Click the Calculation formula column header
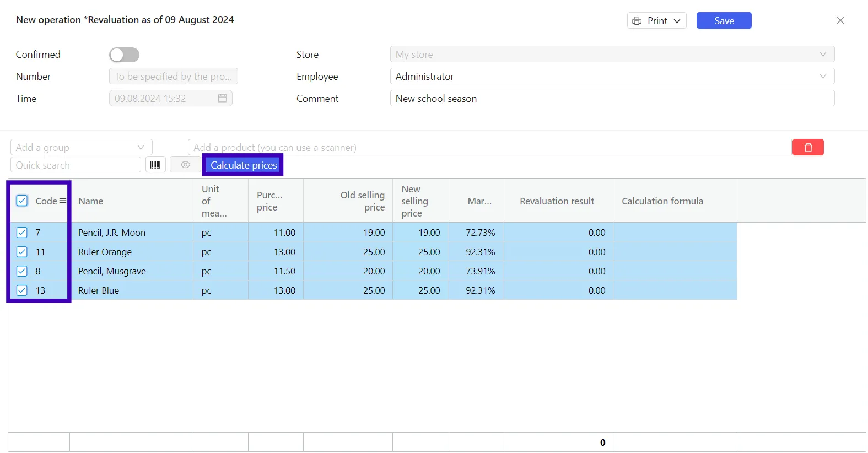 pos(675,201)
